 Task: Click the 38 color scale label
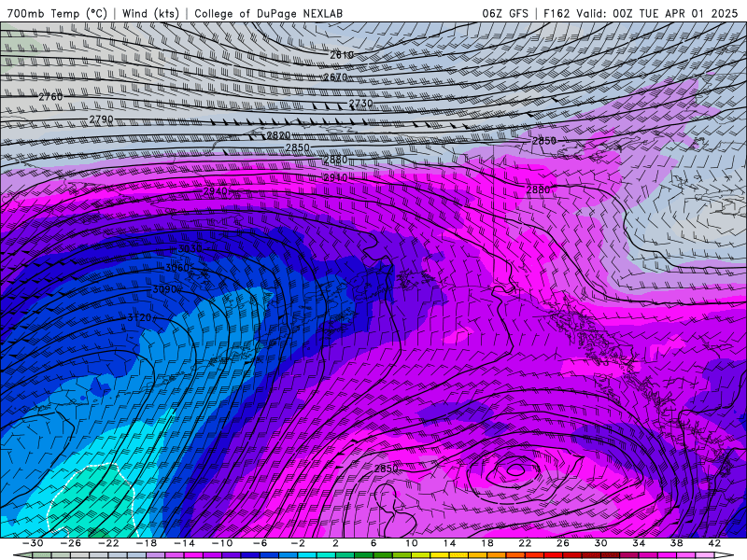click(x=676, y=543)
